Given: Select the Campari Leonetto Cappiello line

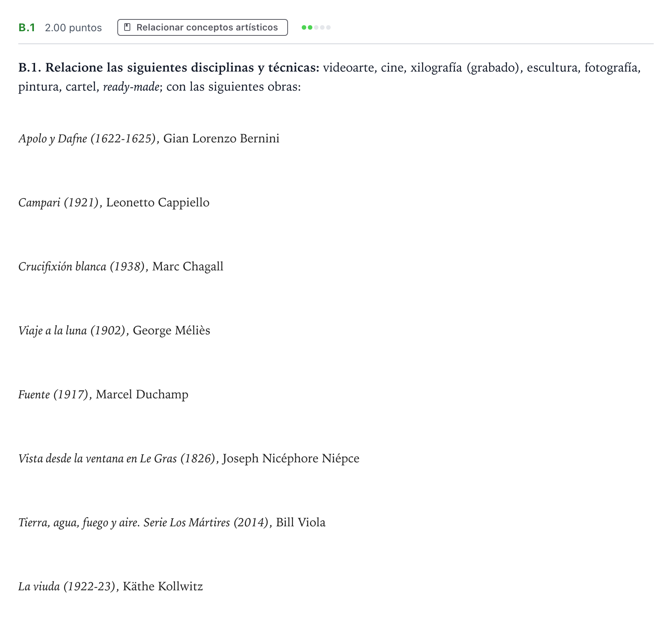Looking at the screenshot, I should [x=114, y=202].
